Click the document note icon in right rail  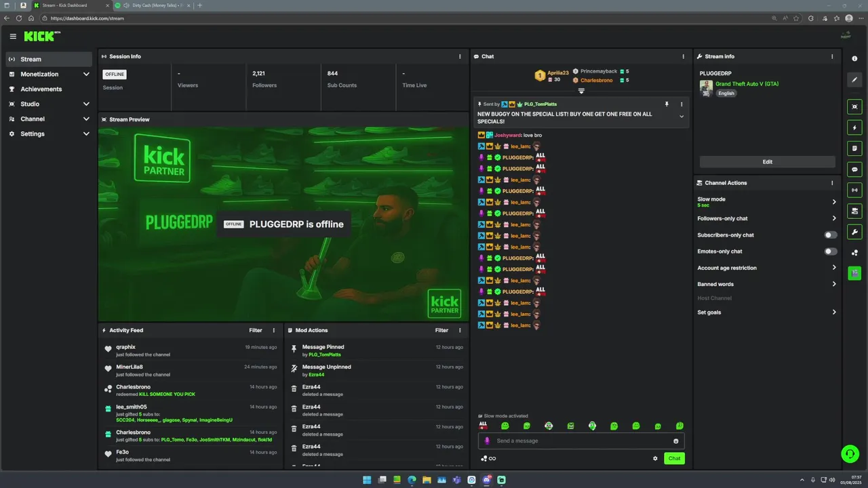tap(854, 148)
